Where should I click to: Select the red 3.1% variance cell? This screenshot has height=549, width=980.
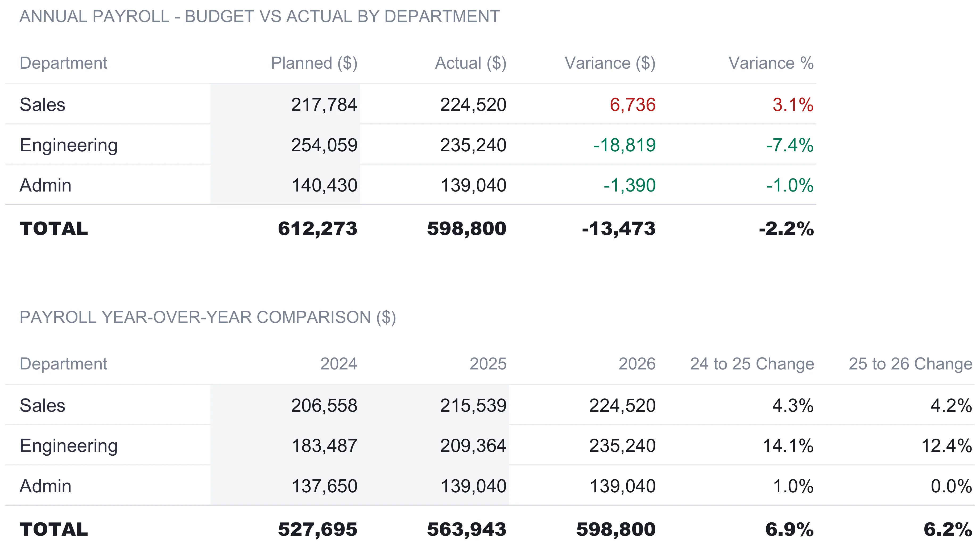(793, 105)
